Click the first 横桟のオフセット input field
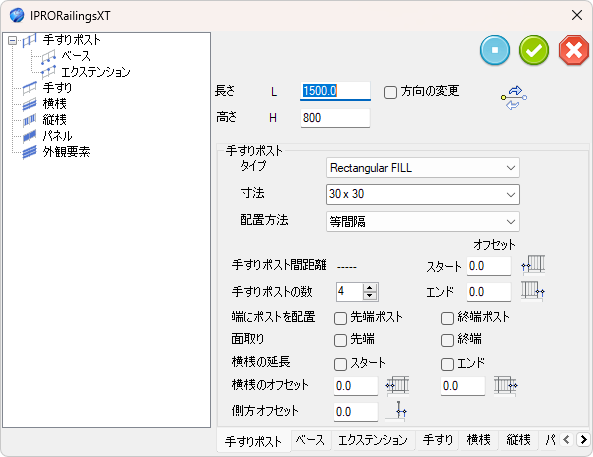Image resolution: width=593 pixels, height=457 pixels. coord(355,386)
